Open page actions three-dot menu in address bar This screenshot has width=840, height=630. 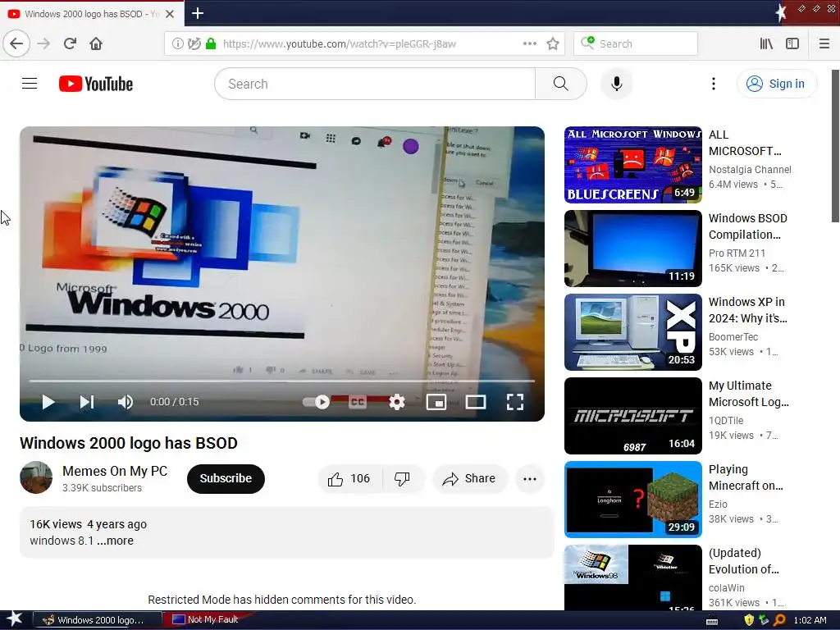coord(529,43)
